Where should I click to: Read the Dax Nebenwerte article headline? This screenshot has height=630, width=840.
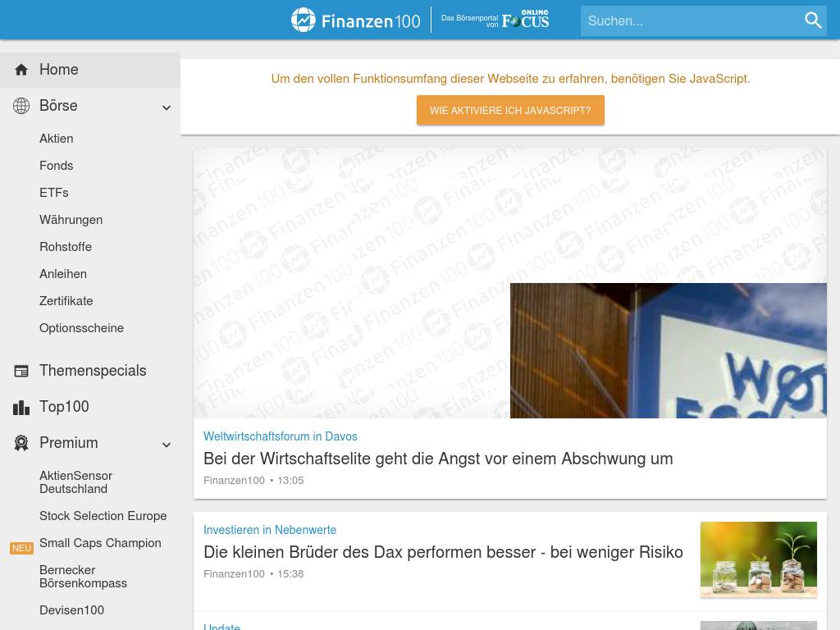(x=443, y=552)
